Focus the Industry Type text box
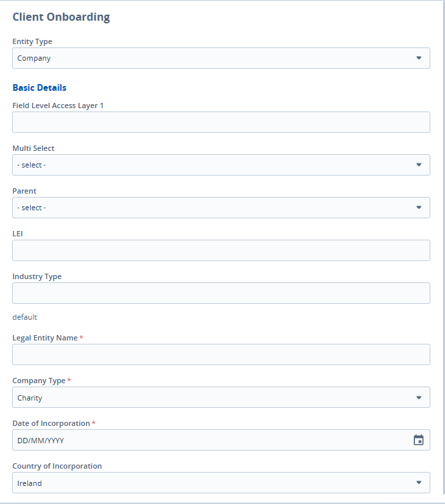This screenshot has height=504, width=445. tap(220, 293)
